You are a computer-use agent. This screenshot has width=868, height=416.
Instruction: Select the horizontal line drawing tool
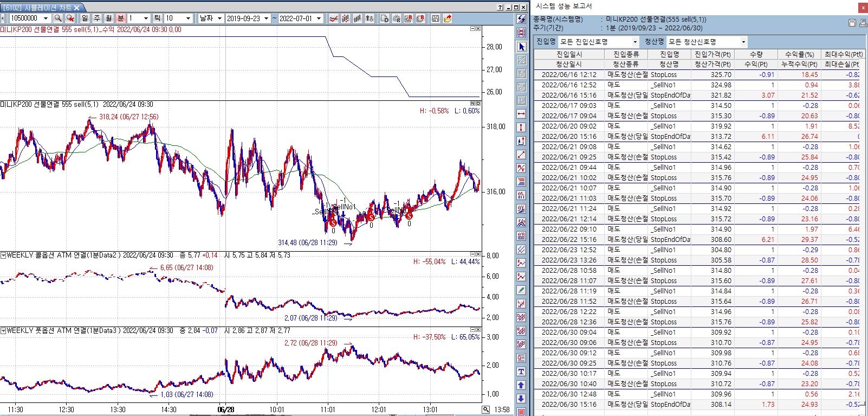(x=521, y=114)
